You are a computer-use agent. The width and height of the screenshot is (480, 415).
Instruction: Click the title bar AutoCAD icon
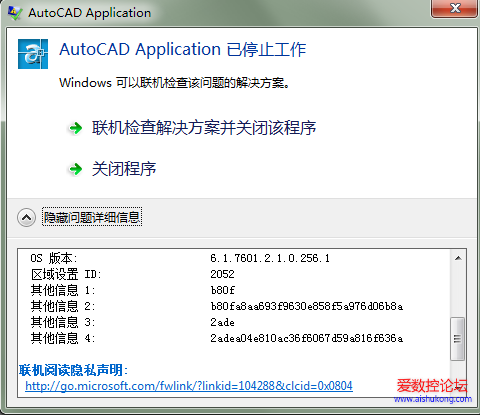click(14, 13)
